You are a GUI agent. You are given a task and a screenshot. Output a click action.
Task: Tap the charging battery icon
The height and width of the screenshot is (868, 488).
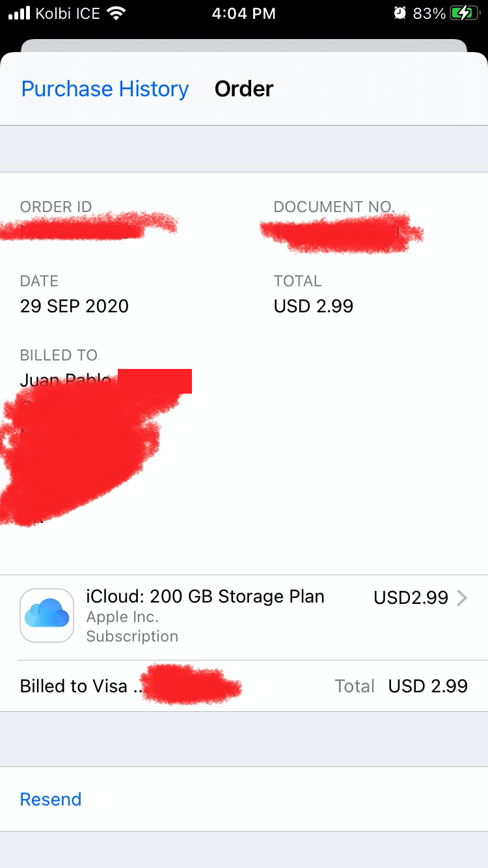click(465, 13)
